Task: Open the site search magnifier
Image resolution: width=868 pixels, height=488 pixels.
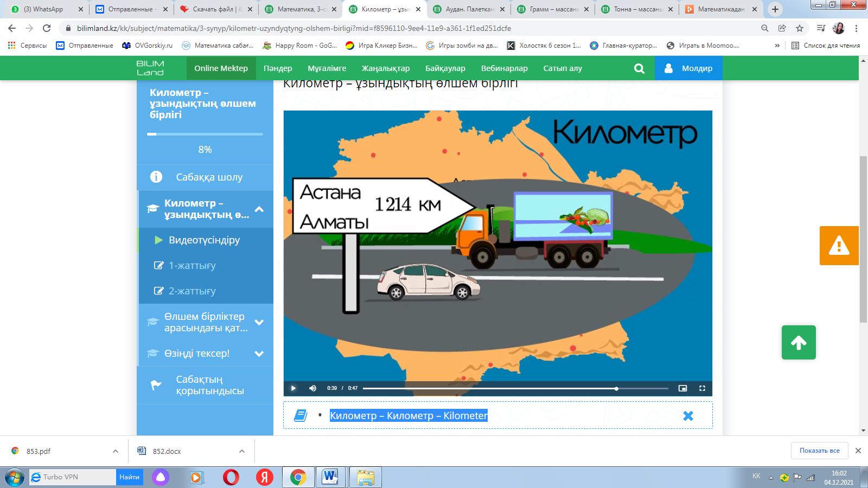Action: [639, 68]
